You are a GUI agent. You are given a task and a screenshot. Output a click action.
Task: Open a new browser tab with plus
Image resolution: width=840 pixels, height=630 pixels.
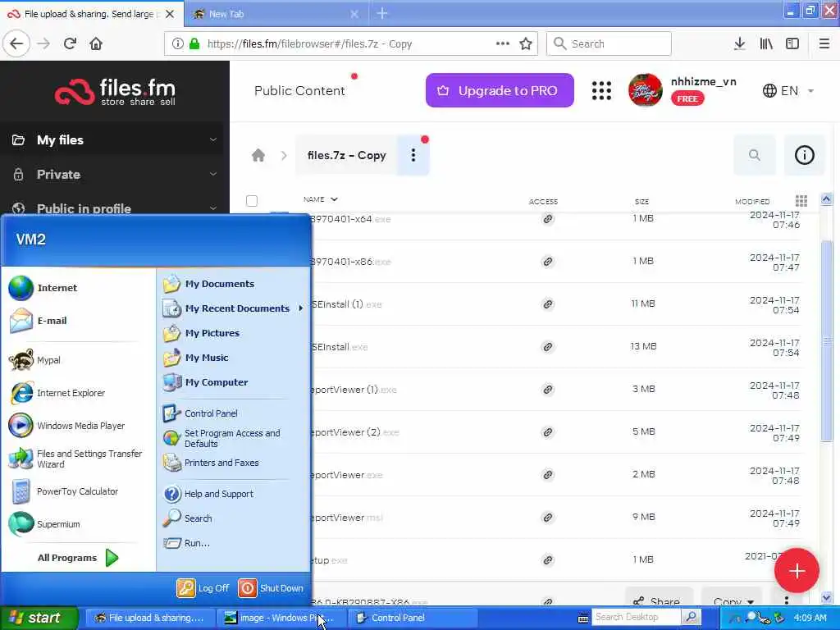tap(382, 13)
